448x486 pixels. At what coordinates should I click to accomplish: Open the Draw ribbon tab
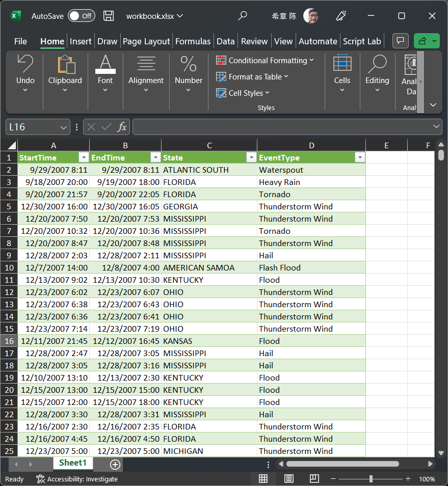(107, 41)
